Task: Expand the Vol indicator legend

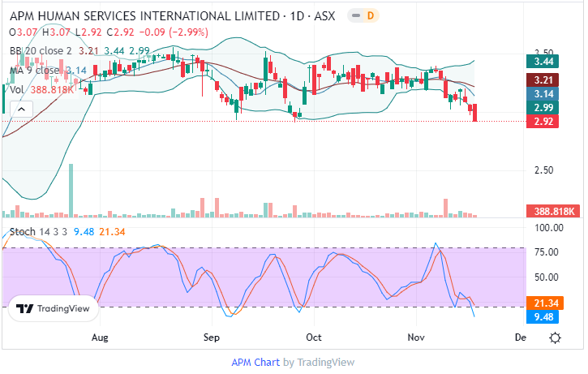Action: click(x=16, y=89)
